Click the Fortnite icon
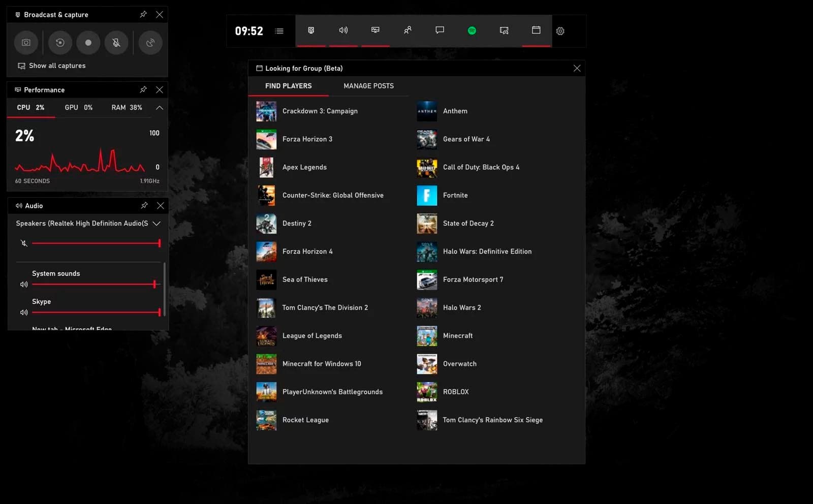This screenshot has width=813, height=504. coord(427,195)
